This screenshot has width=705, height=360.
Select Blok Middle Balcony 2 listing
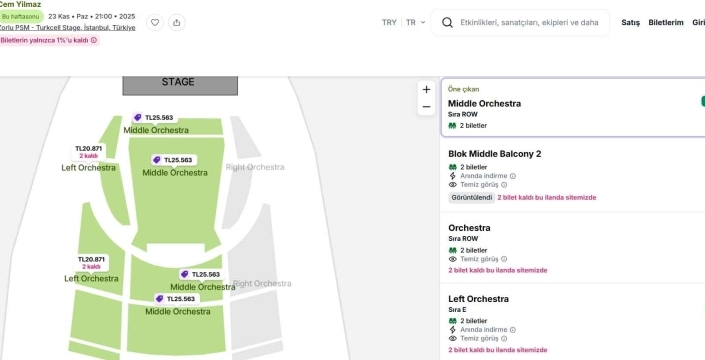point(573,175)
